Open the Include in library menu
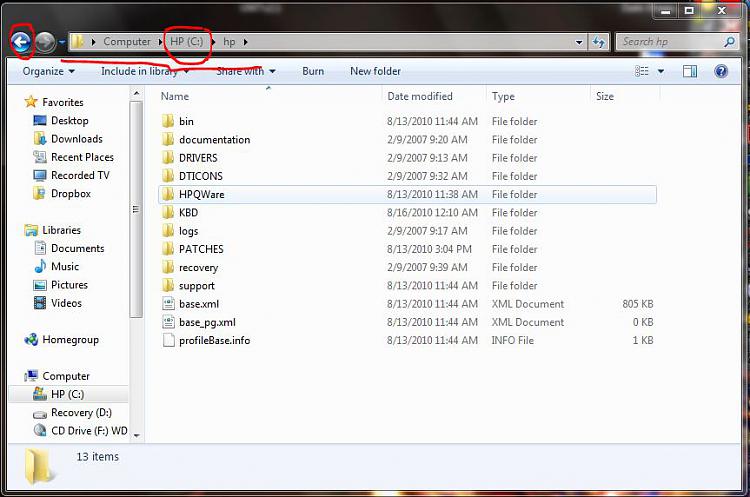750x497 pixels. point(144,71)
